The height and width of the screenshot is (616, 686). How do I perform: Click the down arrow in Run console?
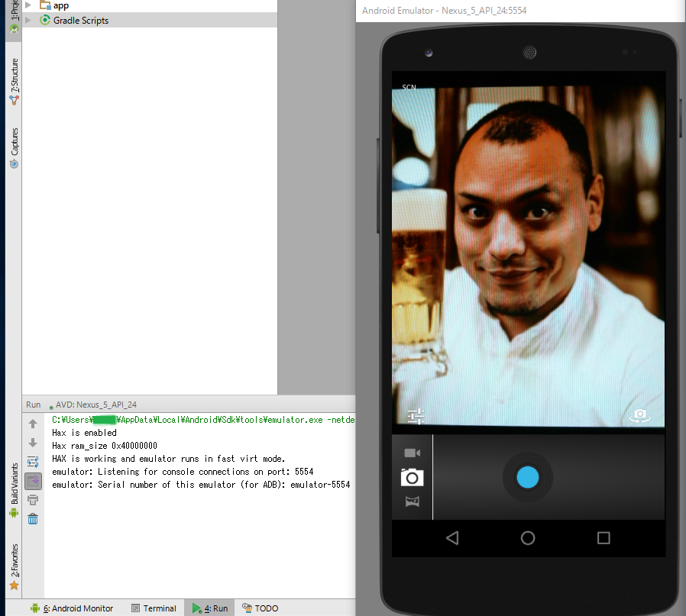33,443
